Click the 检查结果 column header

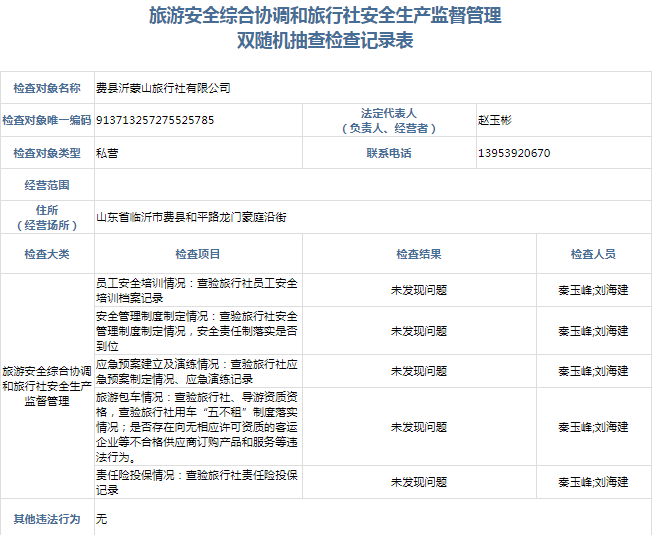click(418, 254)
